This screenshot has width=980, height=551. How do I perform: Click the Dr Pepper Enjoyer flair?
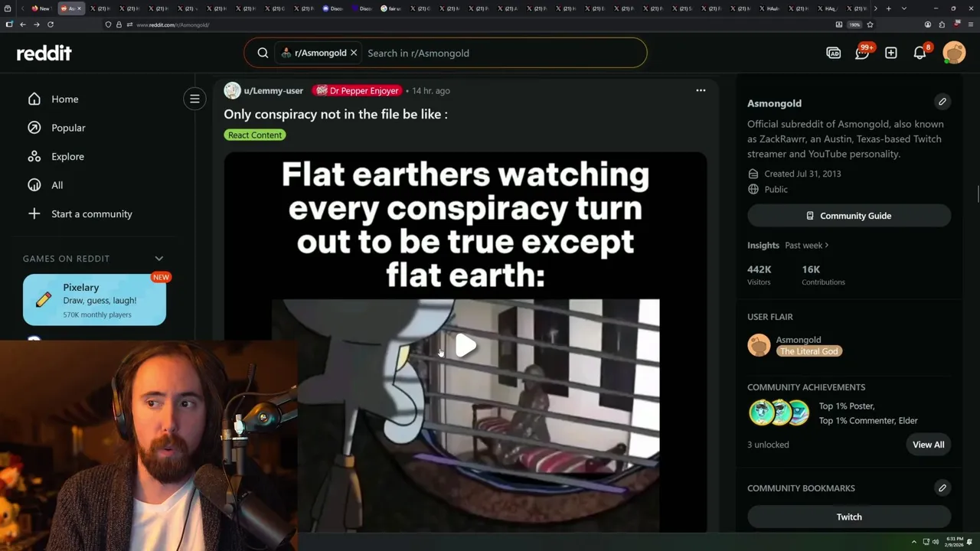[x=358, y=90]
